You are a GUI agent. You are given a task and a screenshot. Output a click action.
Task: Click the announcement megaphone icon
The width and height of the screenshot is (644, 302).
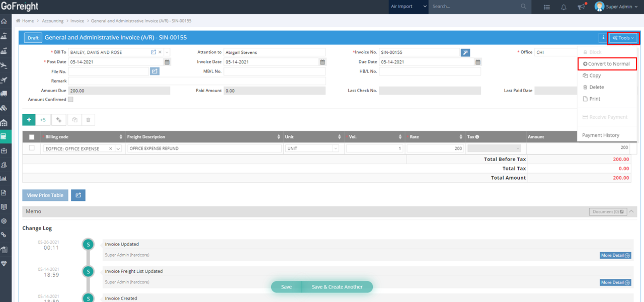pos(581,7)
